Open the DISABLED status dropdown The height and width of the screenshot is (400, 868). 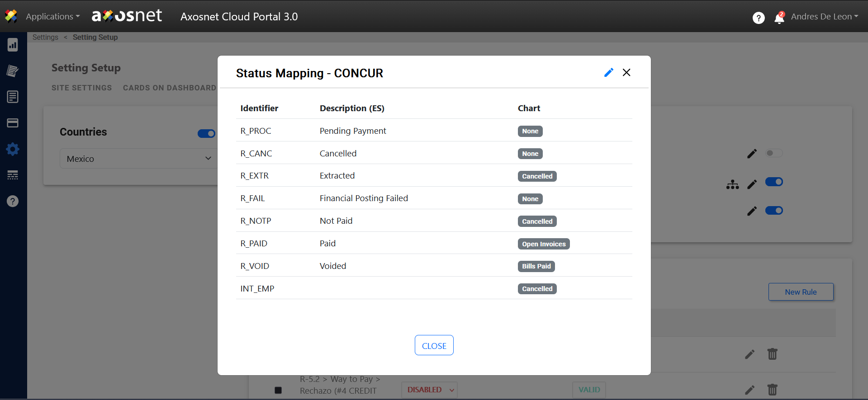pyautogui.click(x=429, y=390)
